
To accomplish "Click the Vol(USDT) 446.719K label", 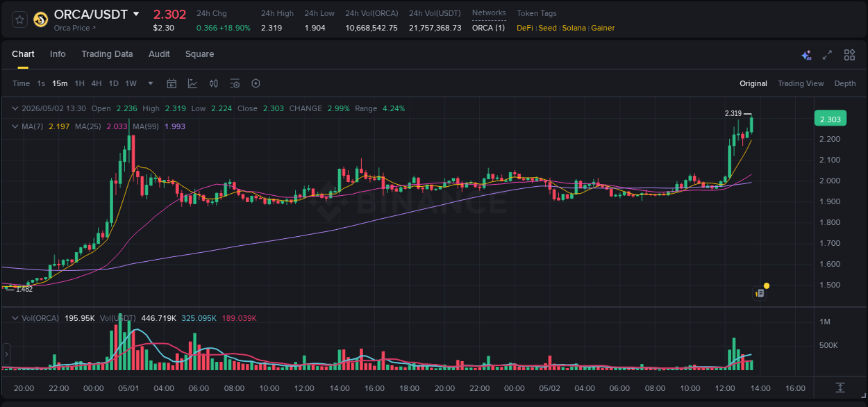I will [139, 318].
